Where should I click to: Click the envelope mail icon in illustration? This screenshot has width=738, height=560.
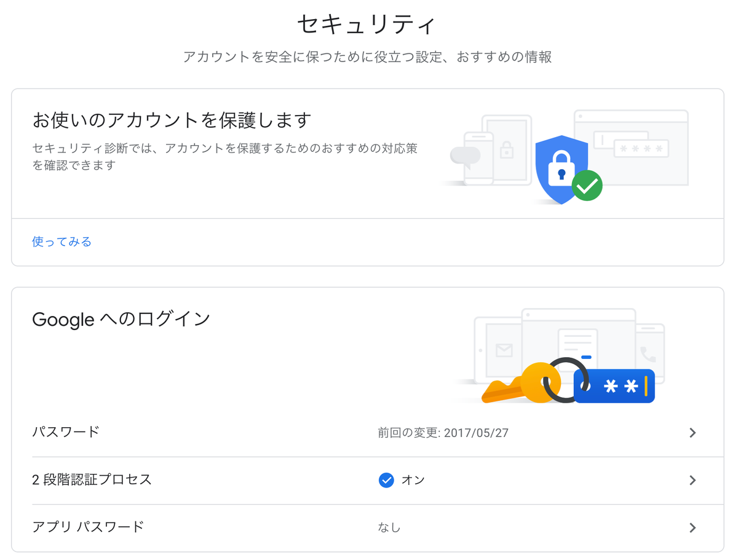[504, 350]
